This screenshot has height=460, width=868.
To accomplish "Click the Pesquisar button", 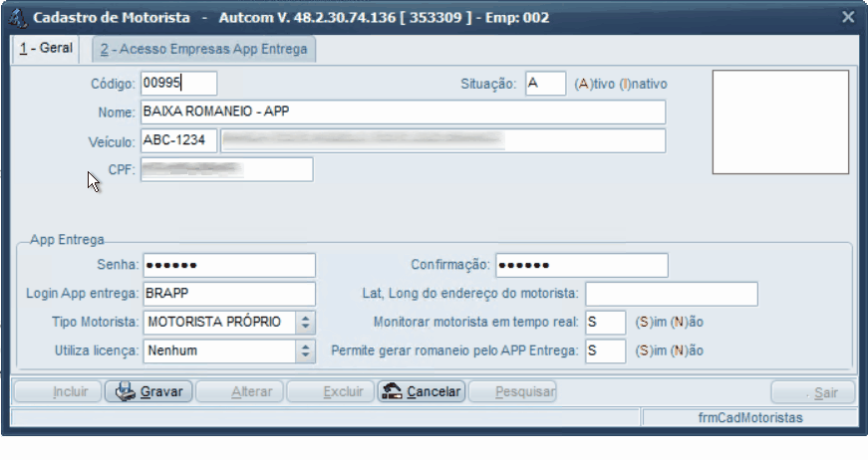I will 512,391.
